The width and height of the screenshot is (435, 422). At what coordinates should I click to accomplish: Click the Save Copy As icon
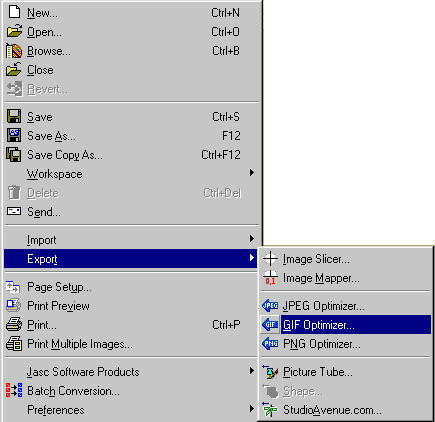click(x=14, y=155)
